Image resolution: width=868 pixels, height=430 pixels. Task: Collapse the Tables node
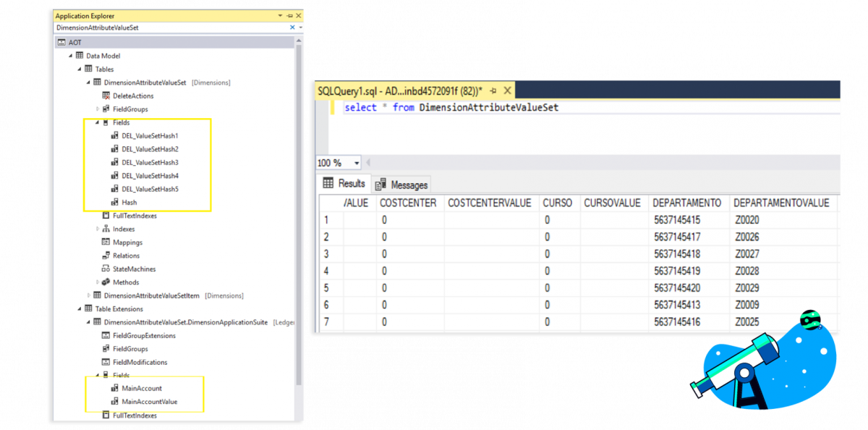click(80, 69)
